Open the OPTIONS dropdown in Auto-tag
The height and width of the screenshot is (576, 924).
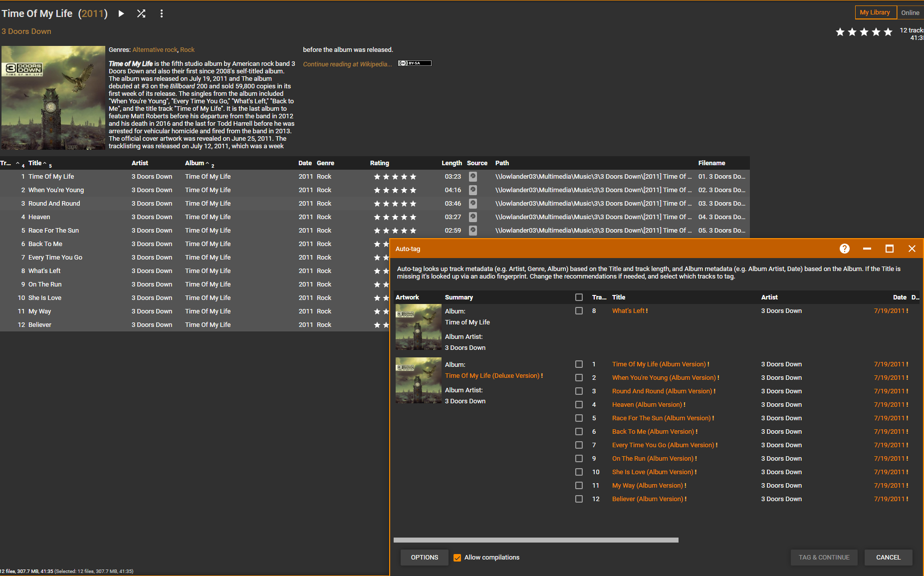[425, 558]
